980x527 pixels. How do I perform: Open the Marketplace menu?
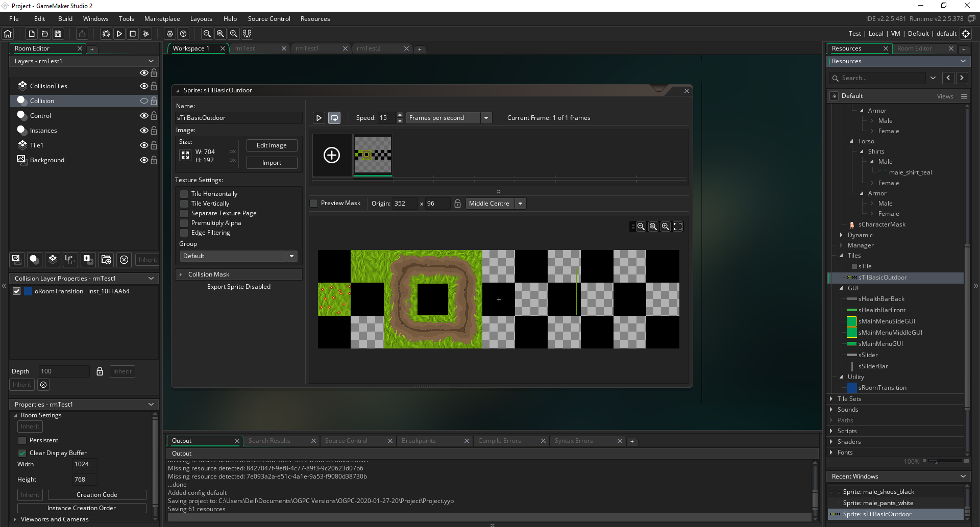[x=162, y=18]
